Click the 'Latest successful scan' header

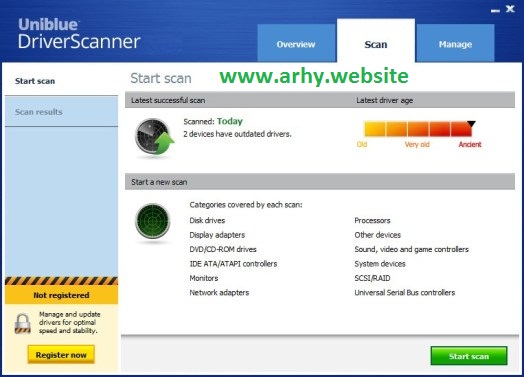pos(168,100)
